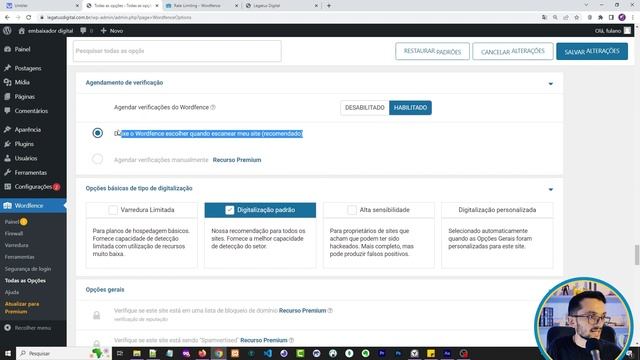The width and height of the screenshot is (640, 360).
Task: Open Postagens pin icon in the sidebar
Action: click(x=7, y=68)
